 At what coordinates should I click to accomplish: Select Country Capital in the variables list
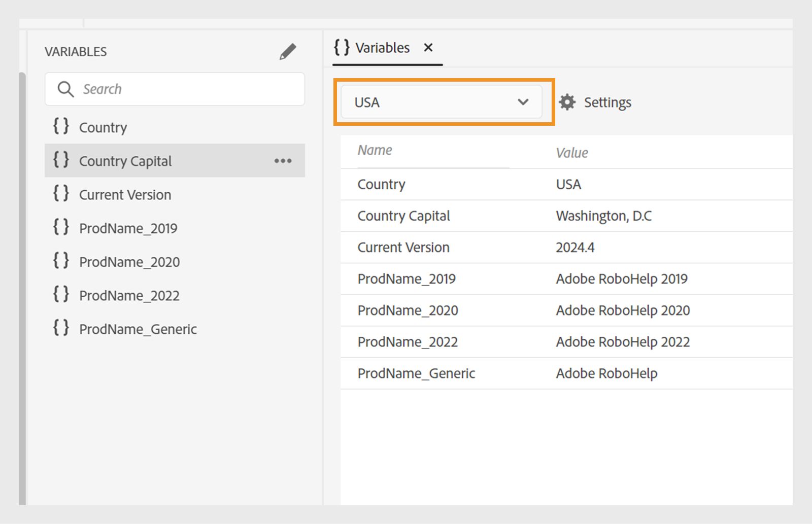(175, 160)
